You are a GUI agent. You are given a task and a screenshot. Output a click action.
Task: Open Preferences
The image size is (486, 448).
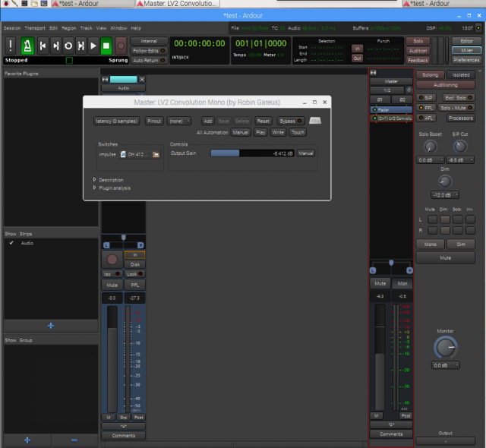[466, 60]
